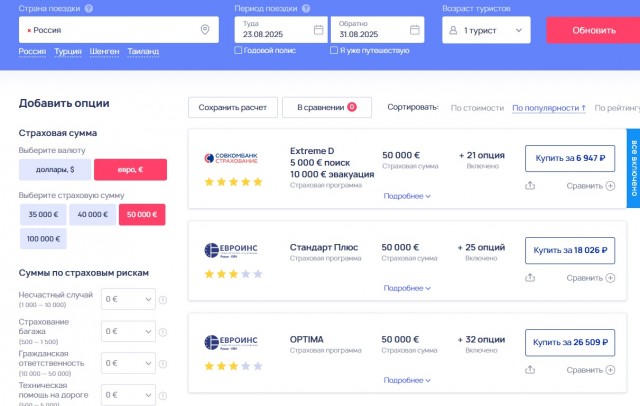Screen dimensions: 640x406
Task: Click the Евроинс logo in Стандарт Плюс card
Action: pyautogui.click(x=231, y=250)
